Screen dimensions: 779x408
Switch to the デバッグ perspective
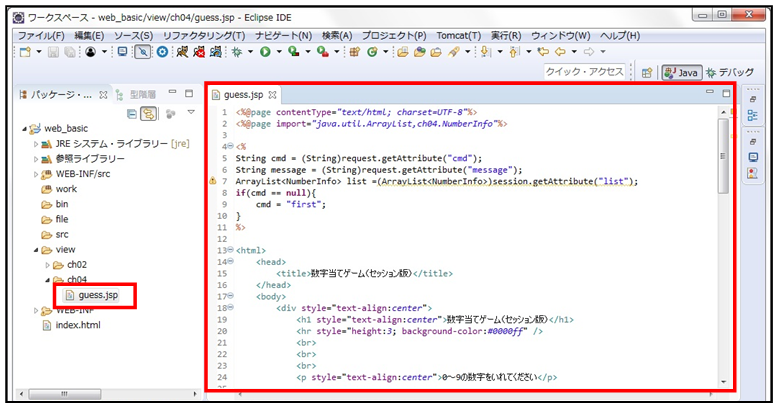pyautogui.click(x=729, y=73)
